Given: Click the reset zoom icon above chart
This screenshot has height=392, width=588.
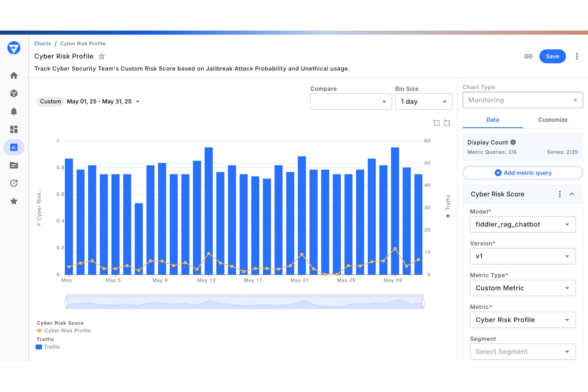Looking at the screenshot, I should click(x=447, y=123).
